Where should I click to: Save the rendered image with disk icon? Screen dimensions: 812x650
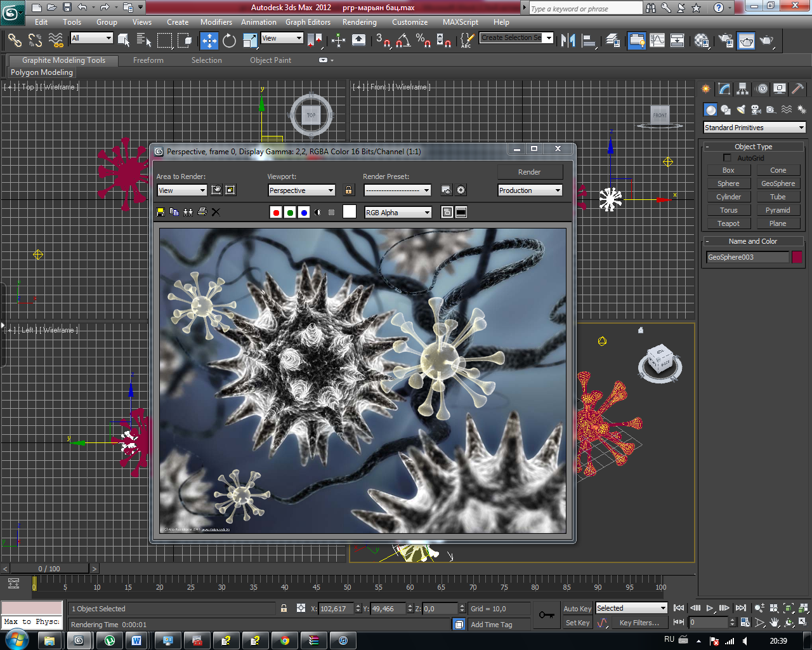[160, 212]
